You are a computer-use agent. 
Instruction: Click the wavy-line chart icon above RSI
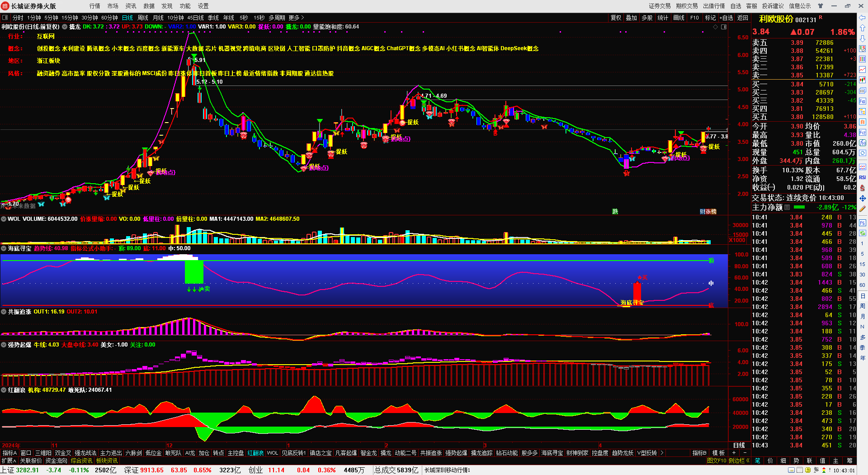pos(863,167)
